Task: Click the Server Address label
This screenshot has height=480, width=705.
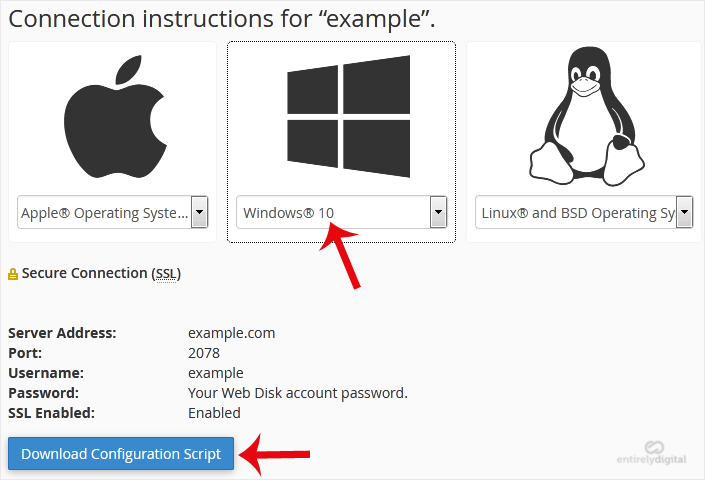Action: (62, 333)
